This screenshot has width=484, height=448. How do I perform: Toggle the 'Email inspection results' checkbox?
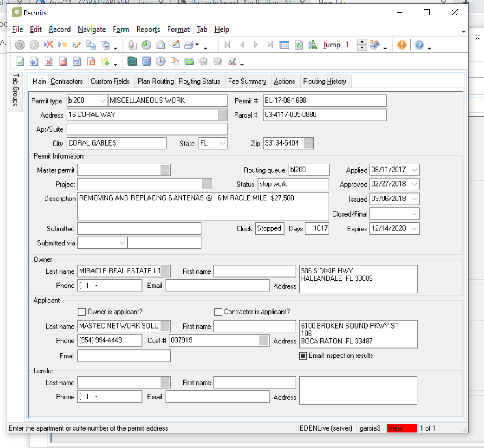click(x=303, y=356)
